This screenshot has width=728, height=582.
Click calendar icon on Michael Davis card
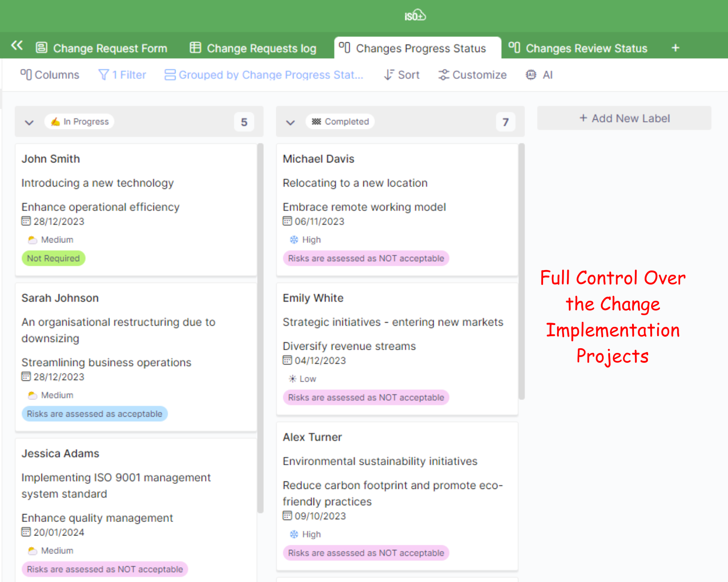(x=287, y=221)
